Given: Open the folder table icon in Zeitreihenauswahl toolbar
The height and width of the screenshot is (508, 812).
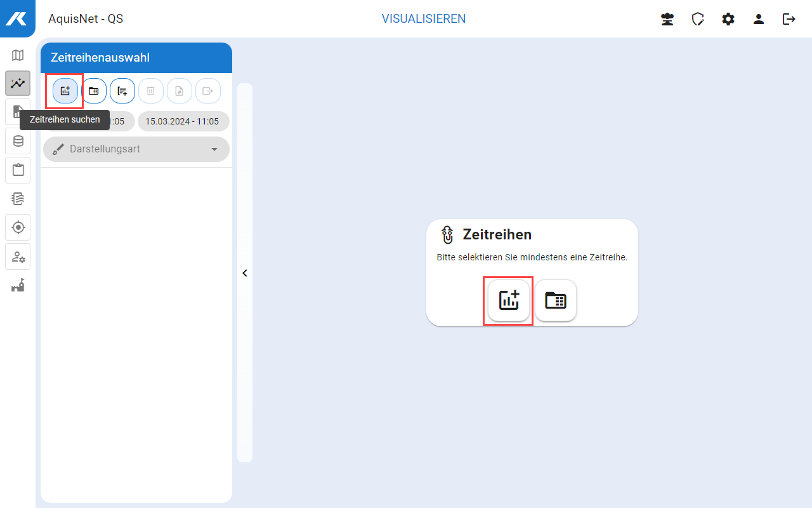Looking at the screenshot, I should 94,91.
